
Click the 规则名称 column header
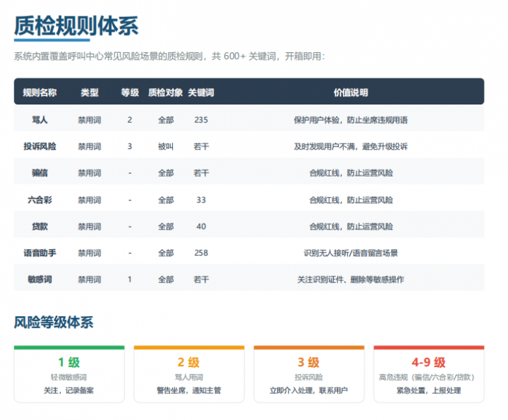(x=40, y=92)
